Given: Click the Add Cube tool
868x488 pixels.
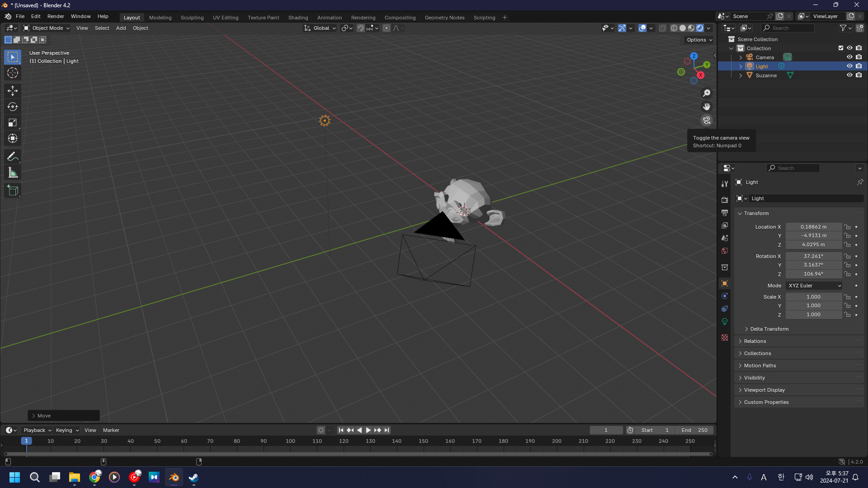Looking at the screenshot, I should click(13, 191).
